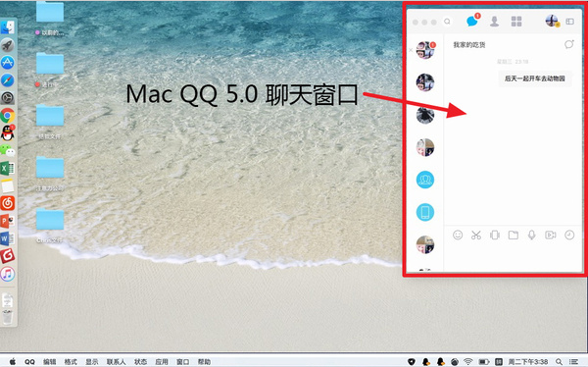The width and height of the screenshot is (588, 367).
Task: Open the Trash in the Dock
Action: click(x=7, y=317)
